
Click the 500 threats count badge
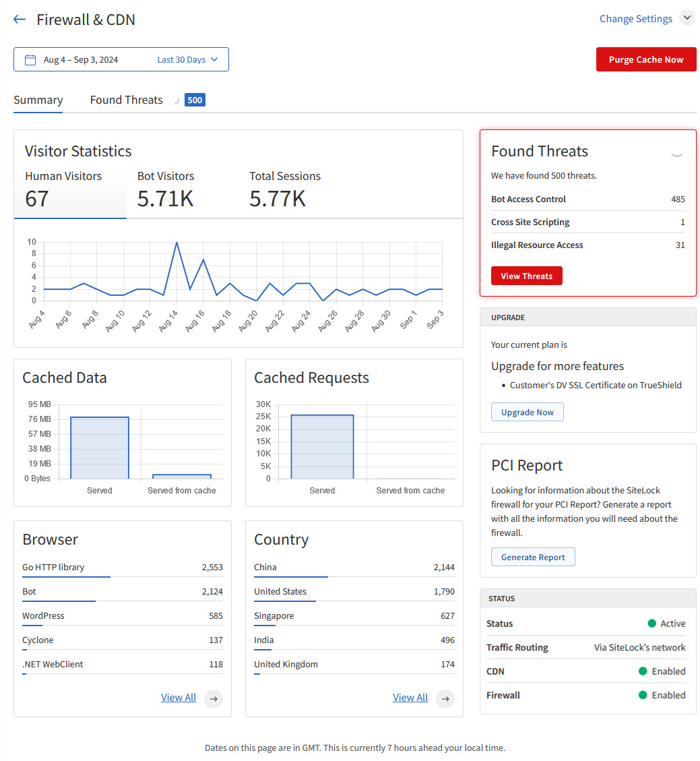[x=195, y=100]
